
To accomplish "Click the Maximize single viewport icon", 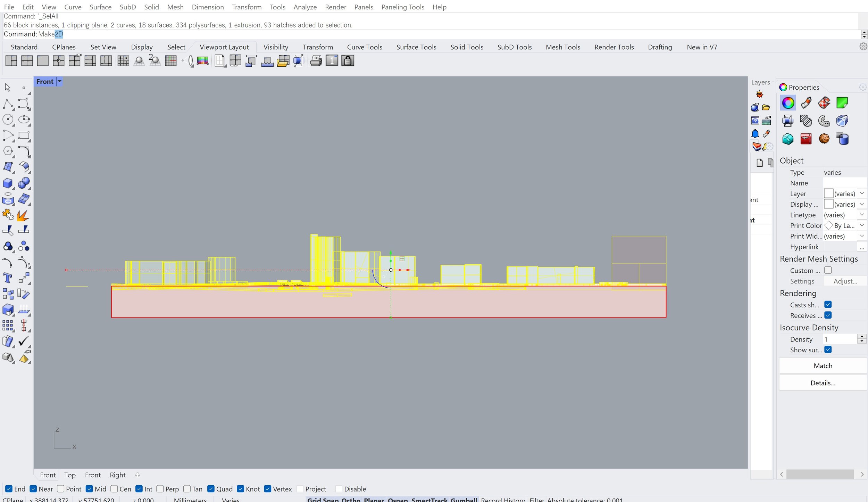I will click(43, 61).
